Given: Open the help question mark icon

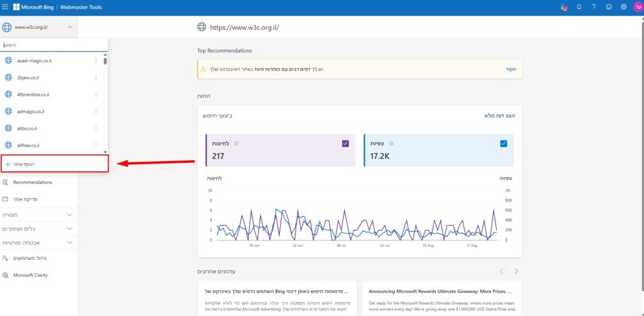Looking at the screenshot, I should [x=594, y=7].
